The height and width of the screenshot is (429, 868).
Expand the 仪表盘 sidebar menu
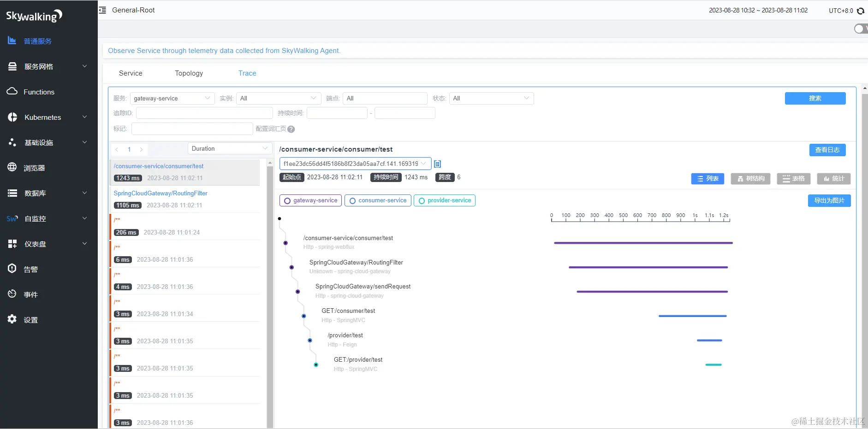pos(85,244)
